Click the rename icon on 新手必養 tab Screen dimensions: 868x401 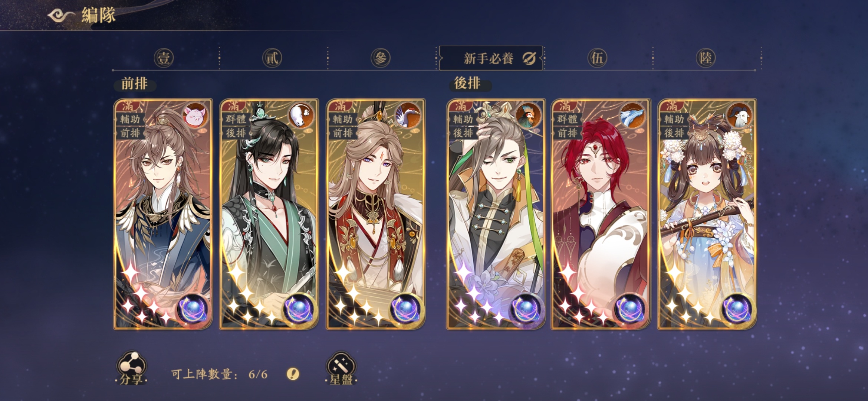click(529, 58)
